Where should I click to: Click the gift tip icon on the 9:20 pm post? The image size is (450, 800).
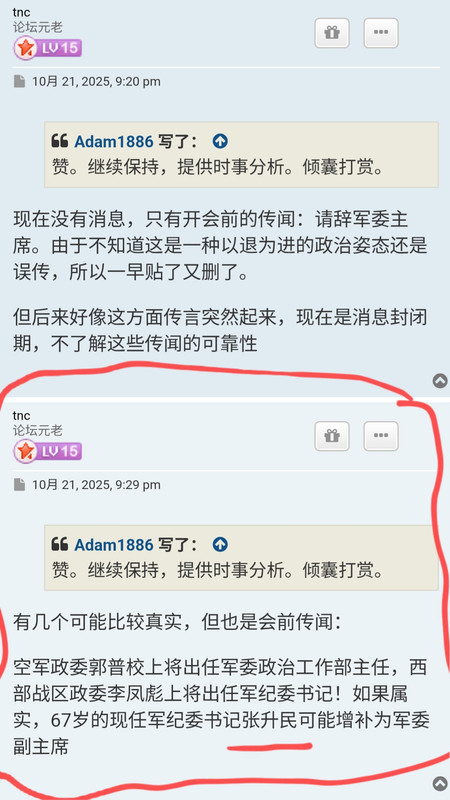332,33
